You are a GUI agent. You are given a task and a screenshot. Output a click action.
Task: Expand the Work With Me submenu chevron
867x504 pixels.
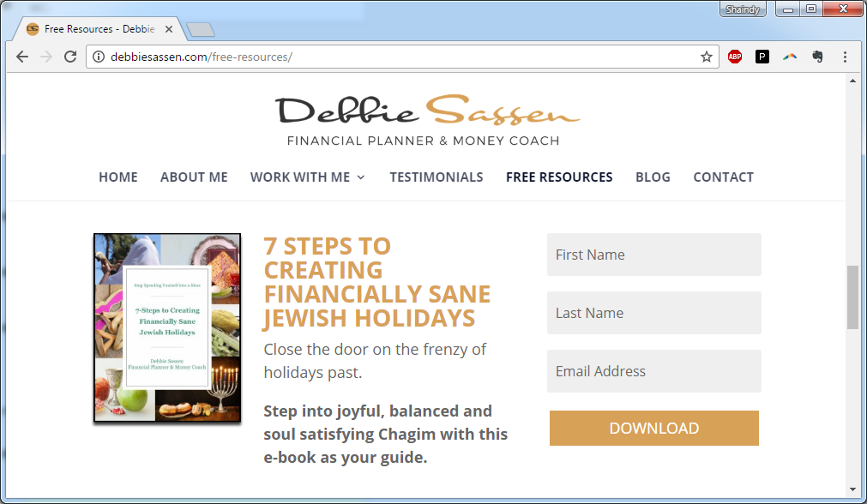coord(361,177)
